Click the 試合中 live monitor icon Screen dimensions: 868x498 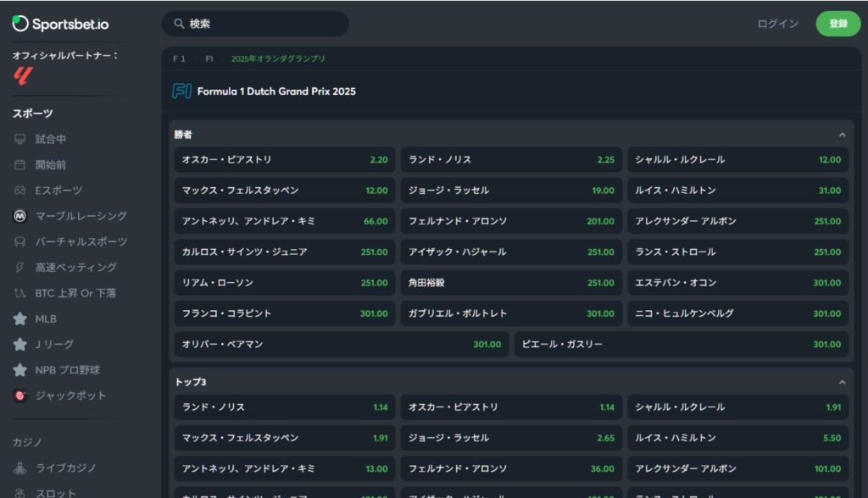pyautogui.click(x=20, y=139)
